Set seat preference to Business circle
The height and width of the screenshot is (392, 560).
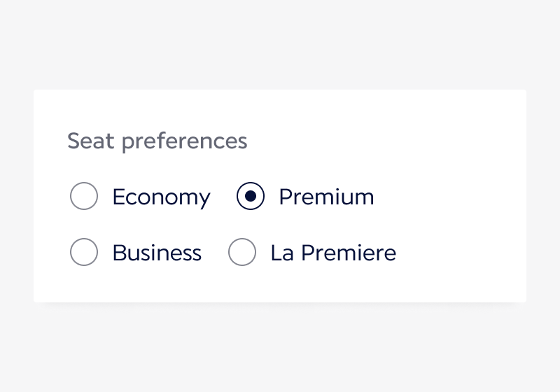point(84,252)
